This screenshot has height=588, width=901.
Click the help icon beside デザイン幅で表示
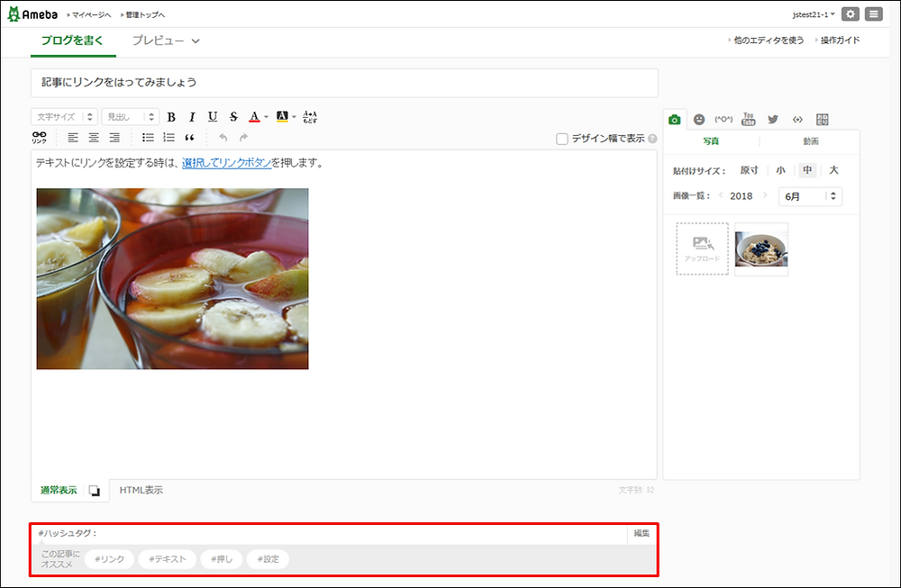(652, 139)
